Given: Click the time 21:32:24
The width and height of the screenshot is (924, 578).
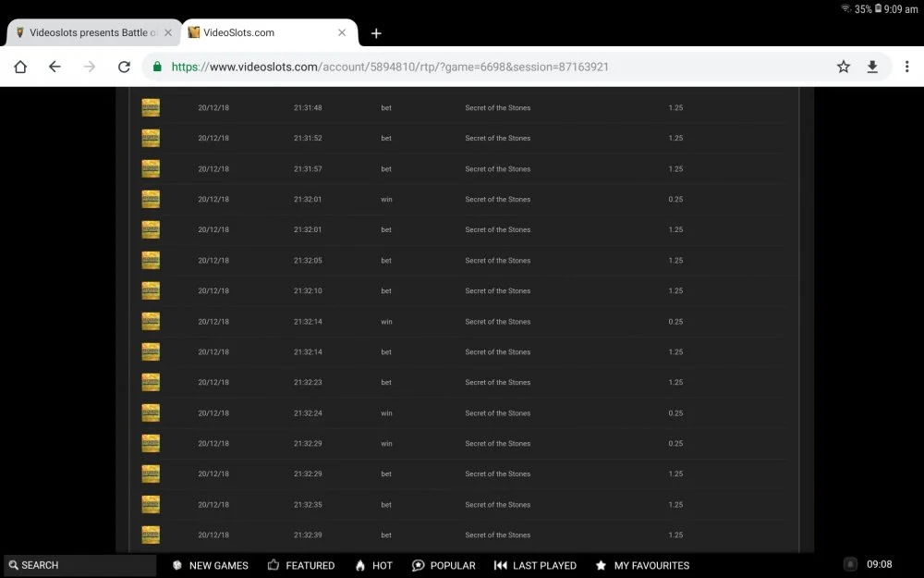Looking at the screenshot, I should coord(308,412).
